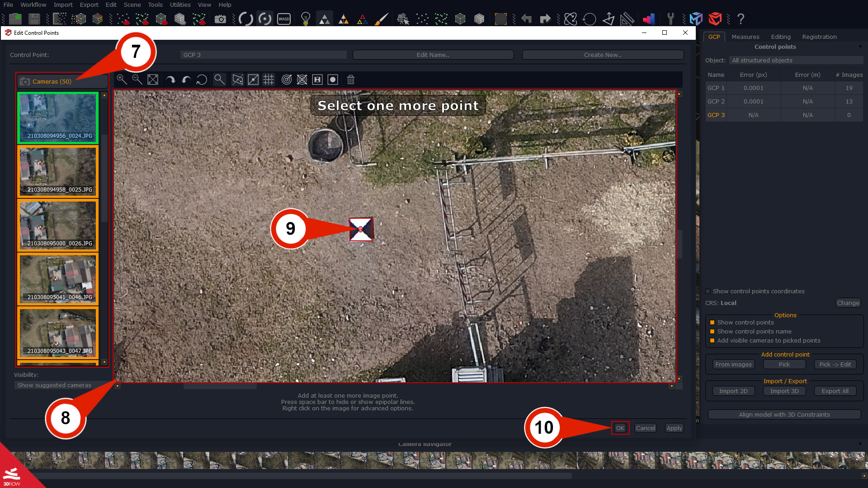This screenshot has height=488, width=868.
Task: Click Align model with 3D Constraints
Action: [784, 415]
